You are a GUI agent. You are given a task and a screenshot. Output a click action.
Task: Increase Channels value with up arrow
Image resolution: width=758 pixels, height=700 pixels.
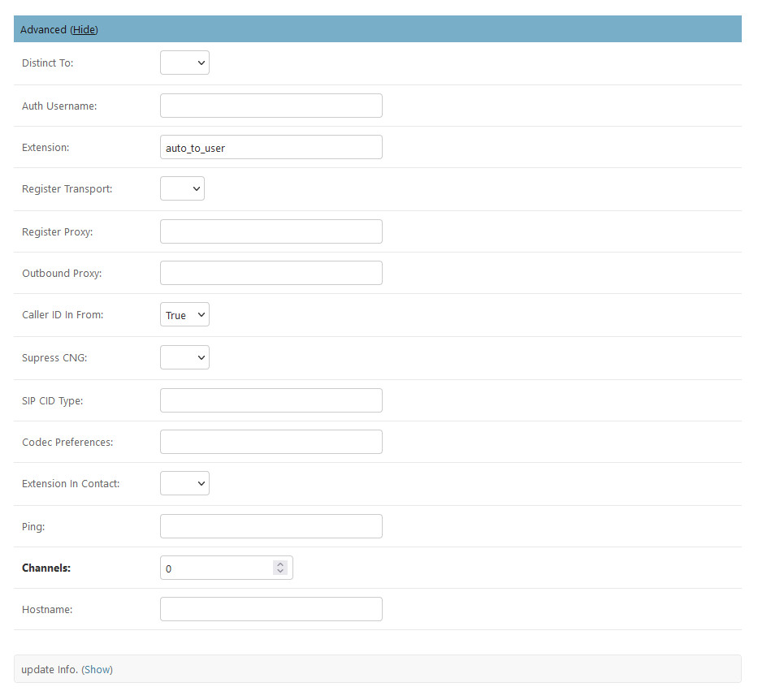(280, 564)
